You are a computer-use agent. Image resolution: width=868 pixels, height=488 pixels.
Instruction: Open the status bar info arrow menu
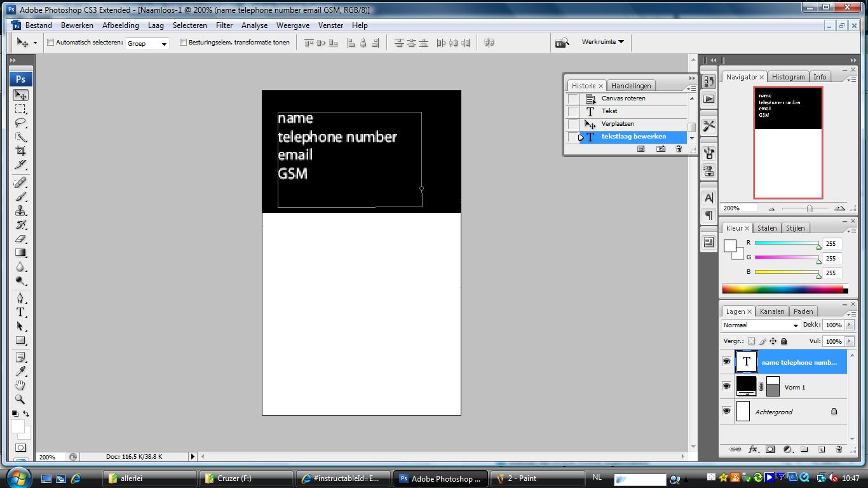(x=193, y=456)
